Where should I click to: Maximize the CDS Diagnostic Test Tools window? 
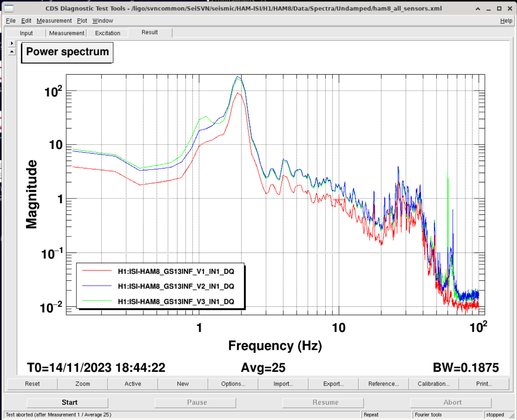tap(499, 9)
